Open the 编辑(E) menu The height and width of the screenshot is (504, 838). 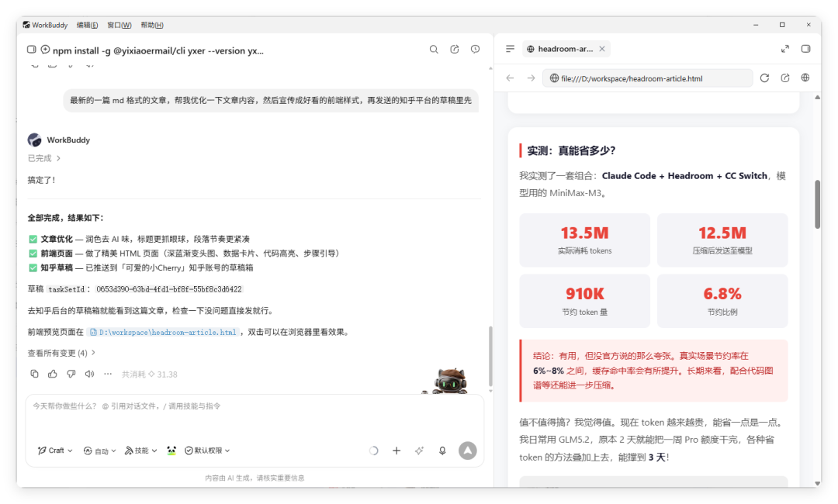click(87, 25)
